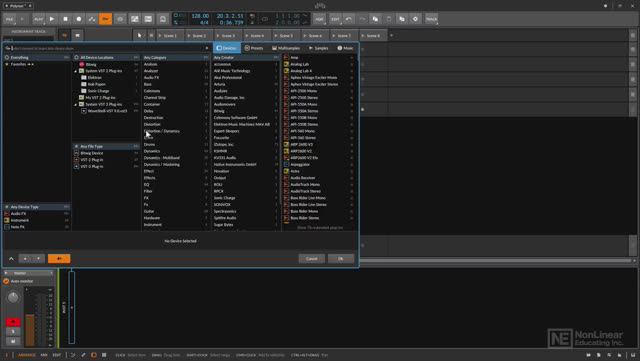Click the loop icon right of OVR
Viewport: 640px width, 361px height.
click(x=120, y=19)
